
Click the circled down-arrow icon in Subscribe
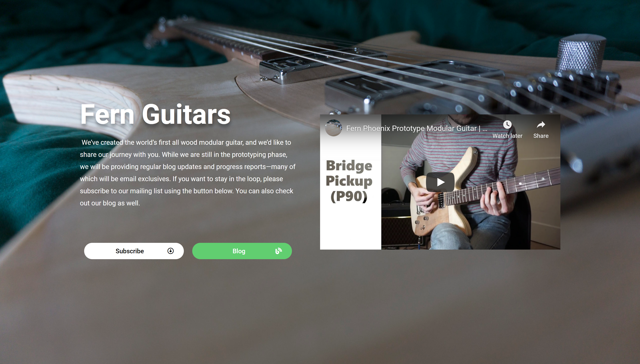click(171, 251)
